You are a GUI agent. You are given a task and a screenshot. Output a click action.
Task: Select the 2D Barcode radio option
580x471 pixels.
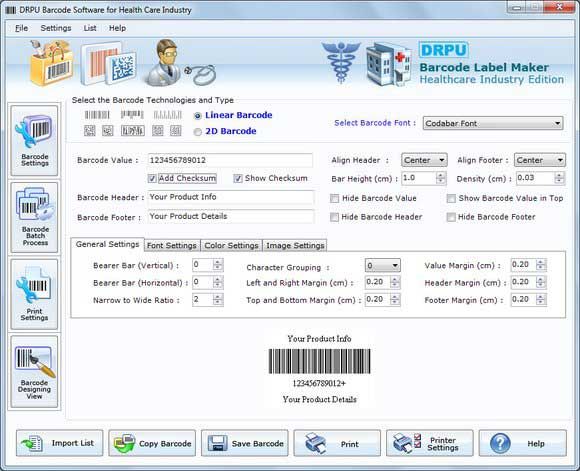coord(198,132)
